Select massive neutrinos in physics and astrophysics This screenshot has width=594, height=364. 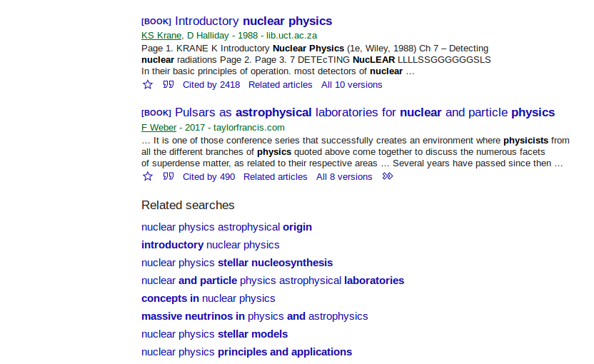click(x=254, y=316)
